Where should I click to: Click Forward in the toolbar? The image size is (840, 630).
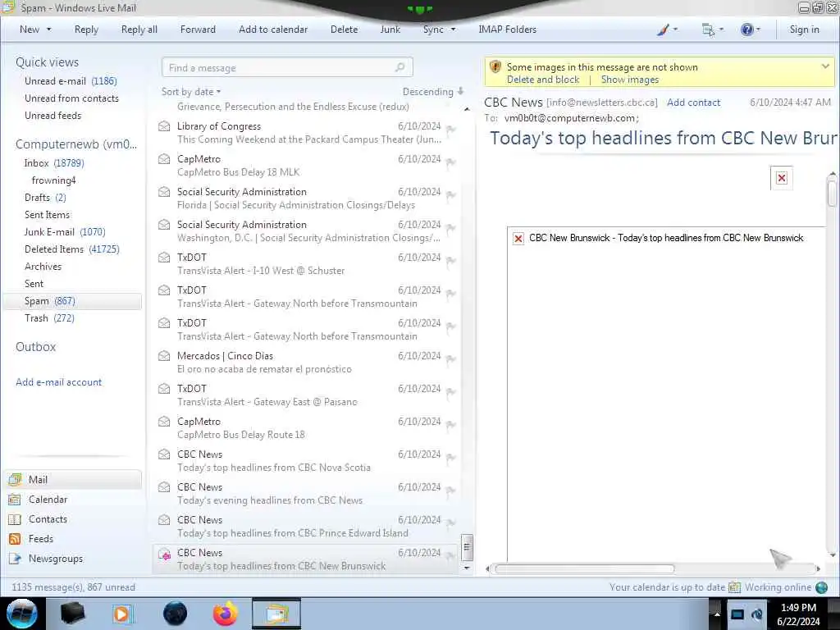click(x=198, y=30)
